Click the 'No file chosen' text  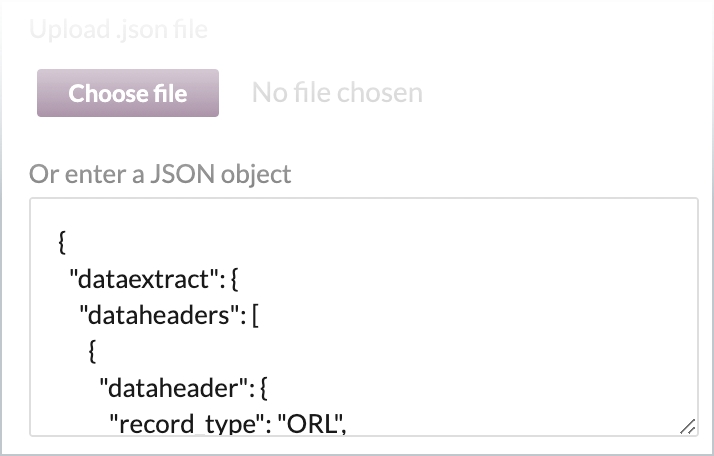point(337,93)
